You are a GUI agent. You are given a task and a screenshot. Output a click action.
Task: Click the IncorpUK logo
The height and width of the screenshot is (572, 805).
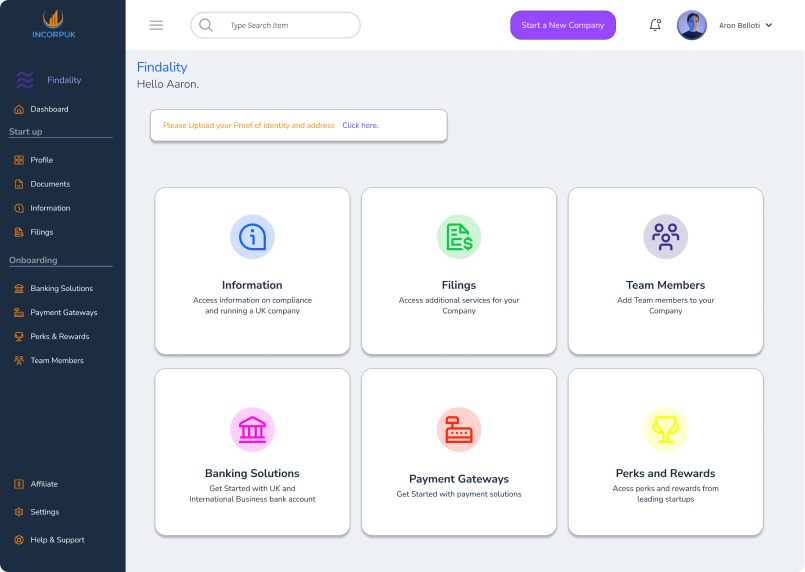click(53, 24)
